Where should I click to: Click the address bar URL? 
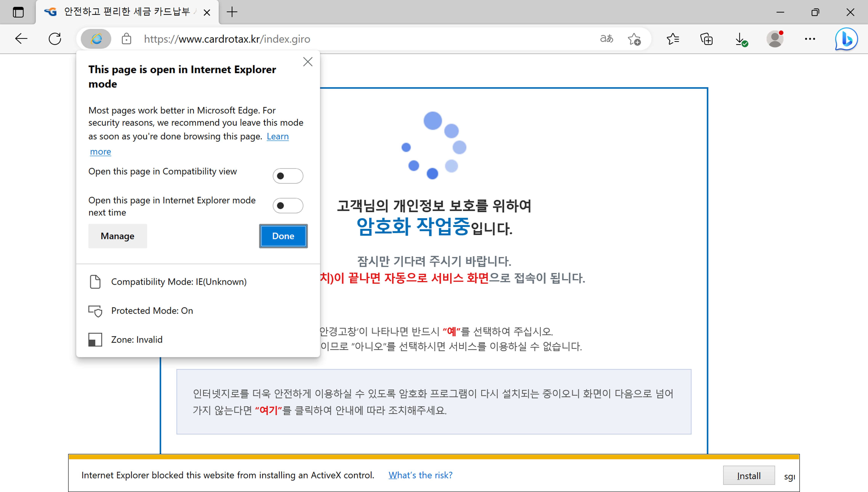pyautogui.click(x=227, y=39)
